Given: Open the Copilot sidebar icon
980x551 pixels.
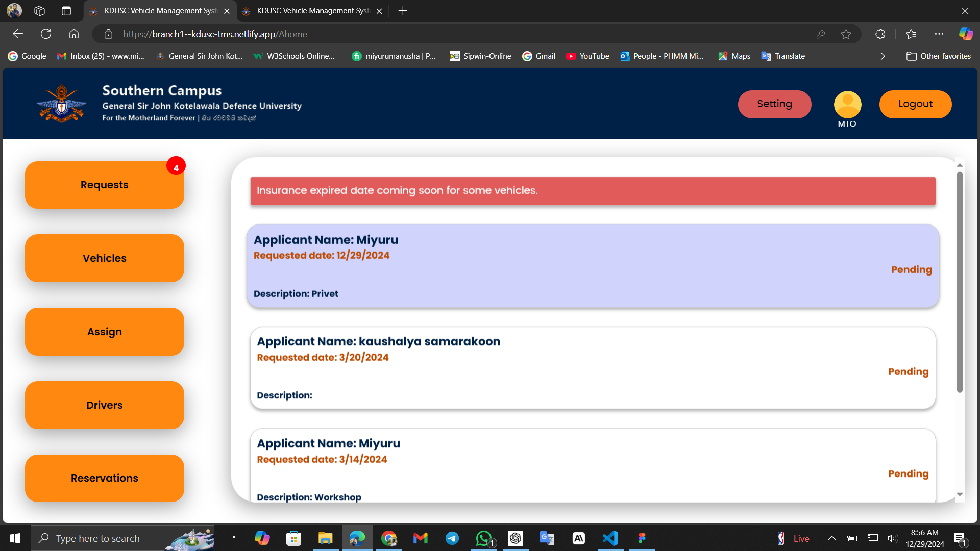Looking at the screenshot, I should (965, 34).
